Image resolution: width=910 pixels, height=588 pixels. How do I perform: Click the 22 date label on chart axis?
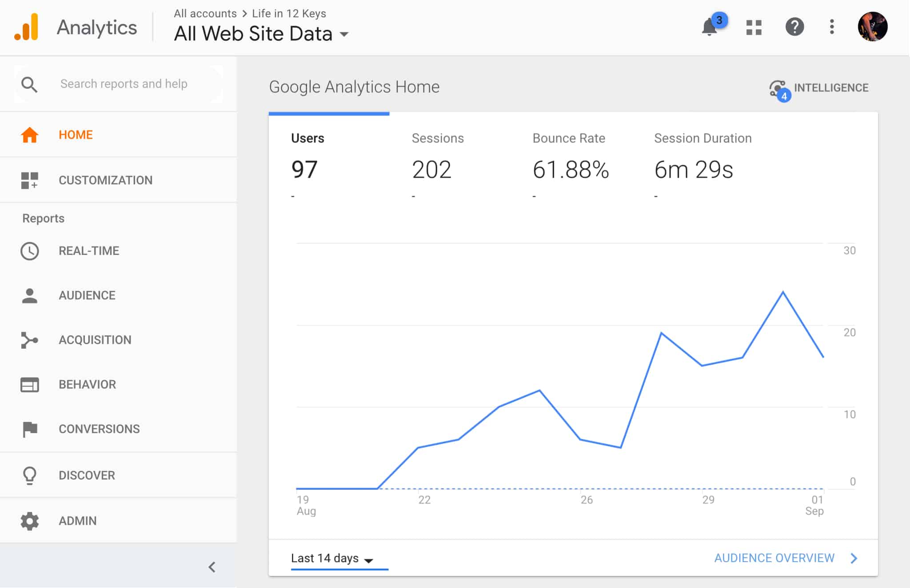coord(424,500)
